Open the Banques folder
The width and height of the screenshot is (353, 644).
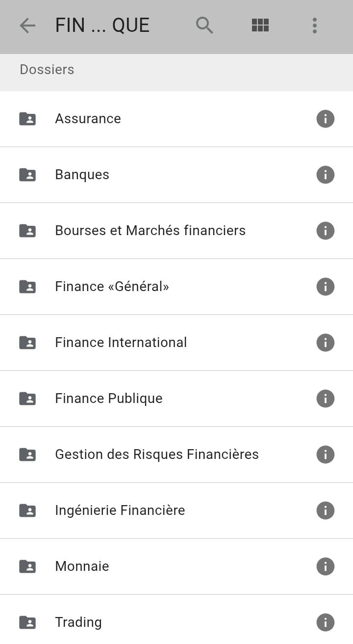(x=82, y=175)
